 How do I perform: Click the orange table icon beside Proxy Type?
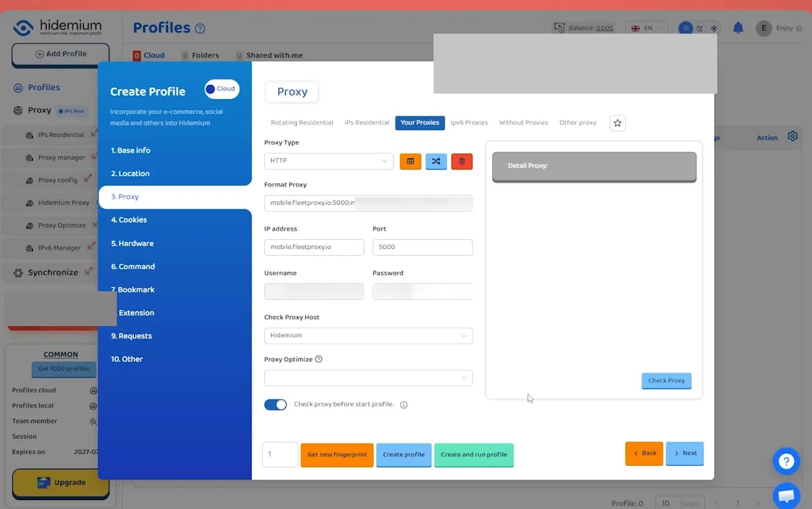(x=410, y=161)
